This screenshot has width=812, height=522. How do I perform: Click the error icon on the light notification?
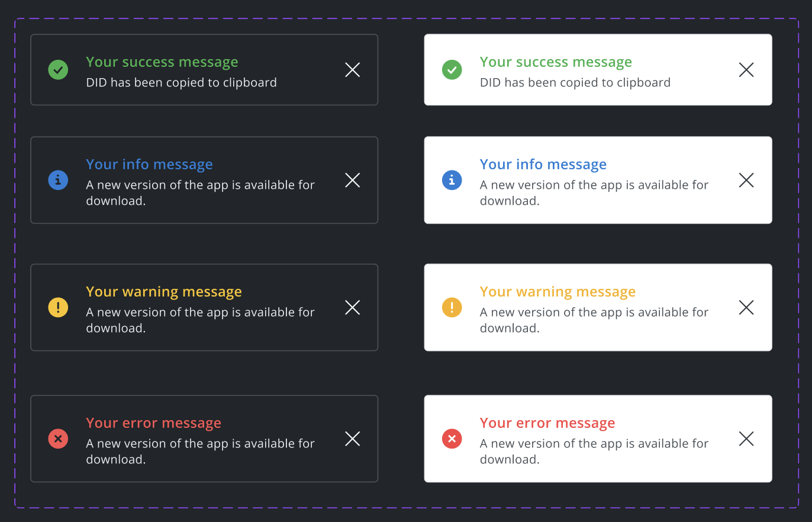pos(452,439)
